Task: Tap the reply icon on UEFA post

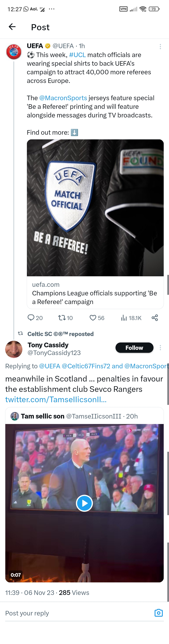Action: click(31, 318)
